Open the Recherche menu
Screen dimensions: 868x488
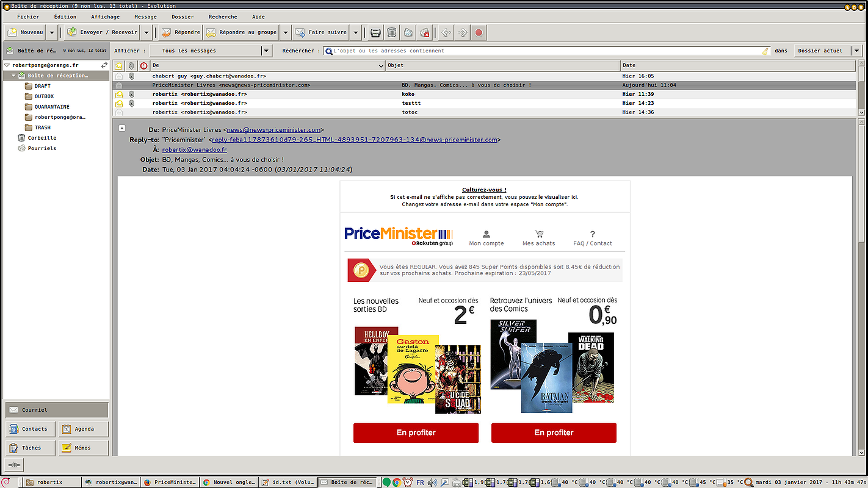(x=223, y=17)
